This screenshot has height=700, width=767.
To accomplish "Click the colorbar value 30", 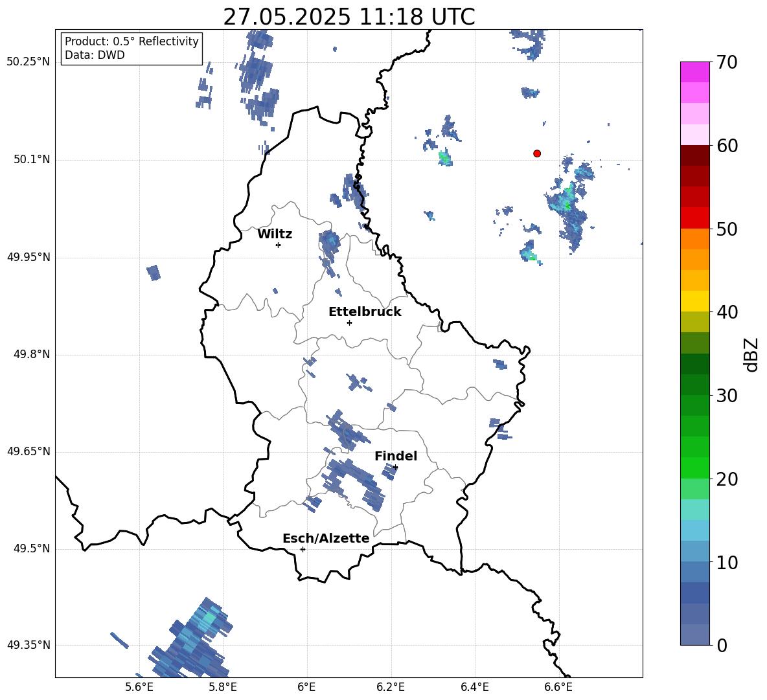I will [727, 396].
